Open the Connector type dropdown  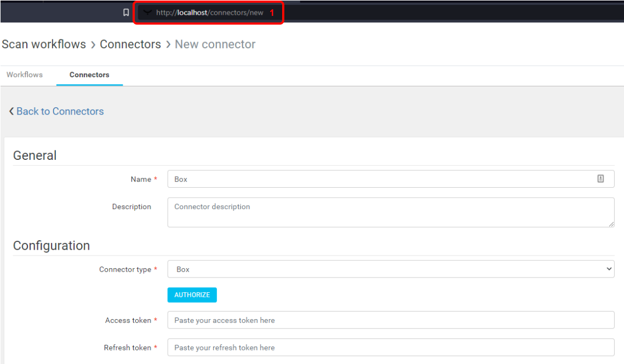click(x=391, y=269)
